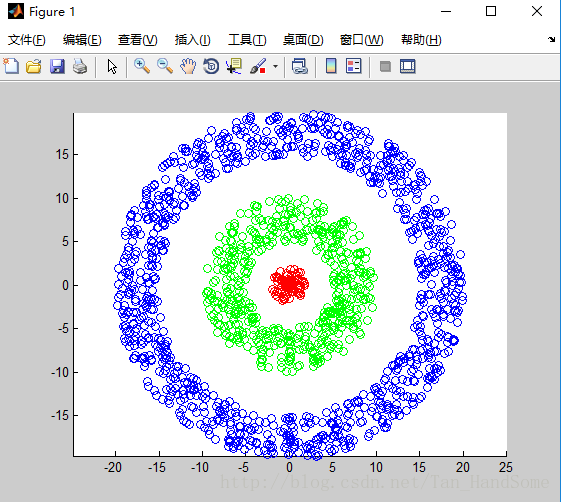The width and height of the screenshot is (561, 502).
Task: Save figure using floppy disk icon
Action: pyautogui.click(x=57, y=67)
